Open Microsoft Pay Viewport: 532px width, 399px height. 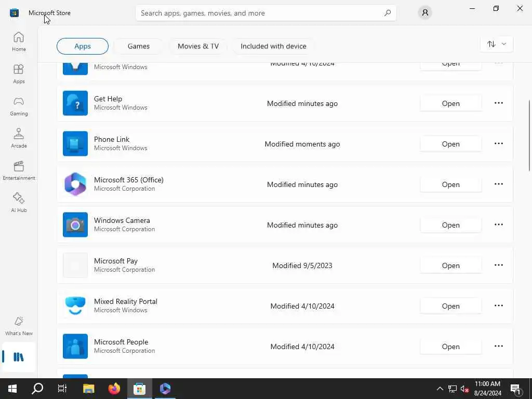450,265
